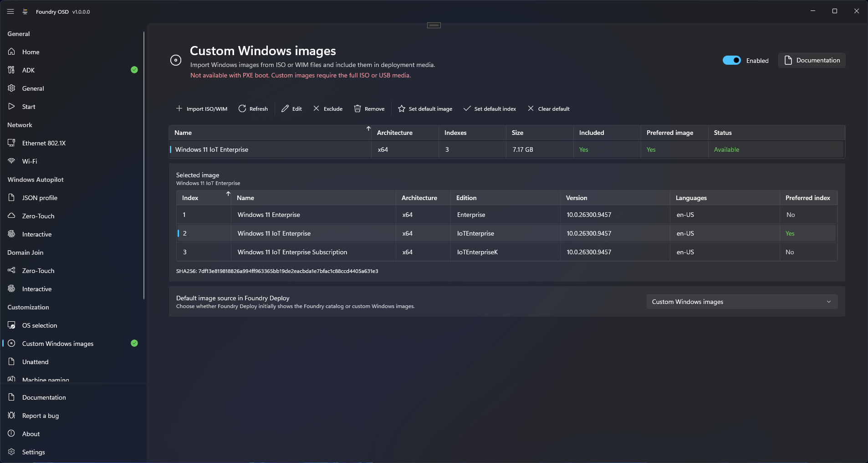868x463 pixels.
Task: Exclude the selected image
Action: point(328,108)
